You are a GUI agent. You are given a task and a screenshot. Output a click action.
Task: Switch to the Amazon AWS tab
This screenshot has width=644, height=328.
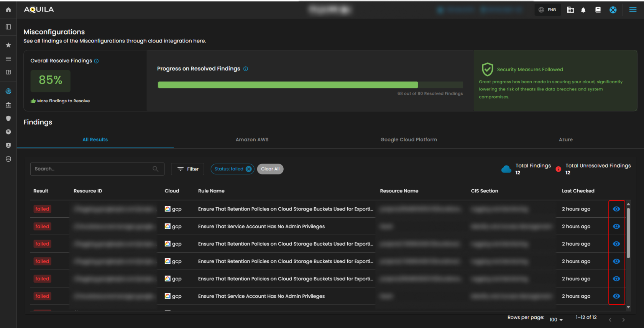pos(252,140)
